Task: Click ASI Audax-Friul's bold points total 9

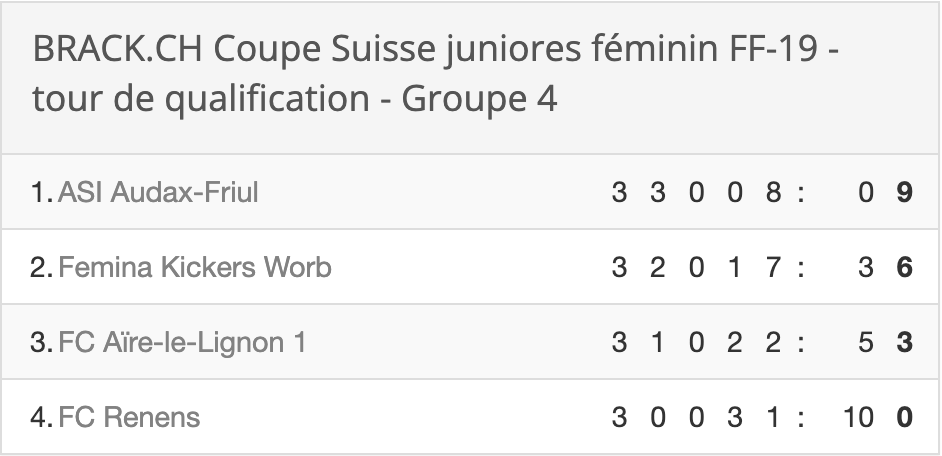Action: click(904, 192)
